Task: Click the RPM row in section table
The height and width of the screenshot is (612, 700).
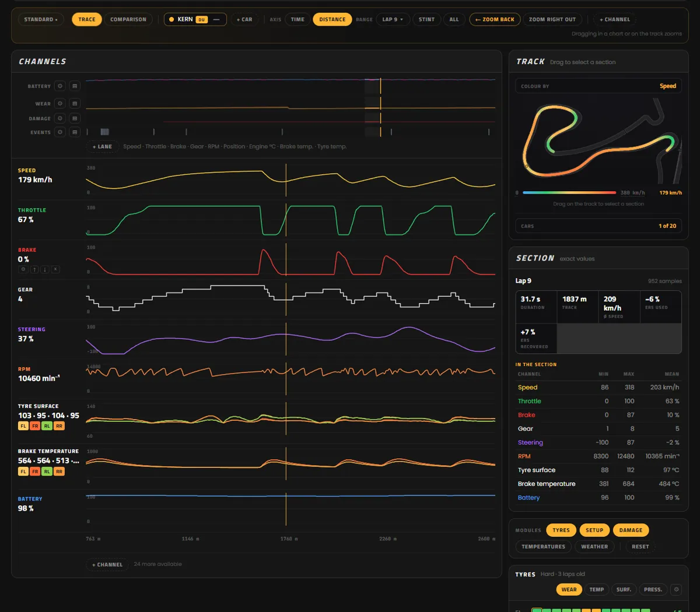Action: coord(598,456)
